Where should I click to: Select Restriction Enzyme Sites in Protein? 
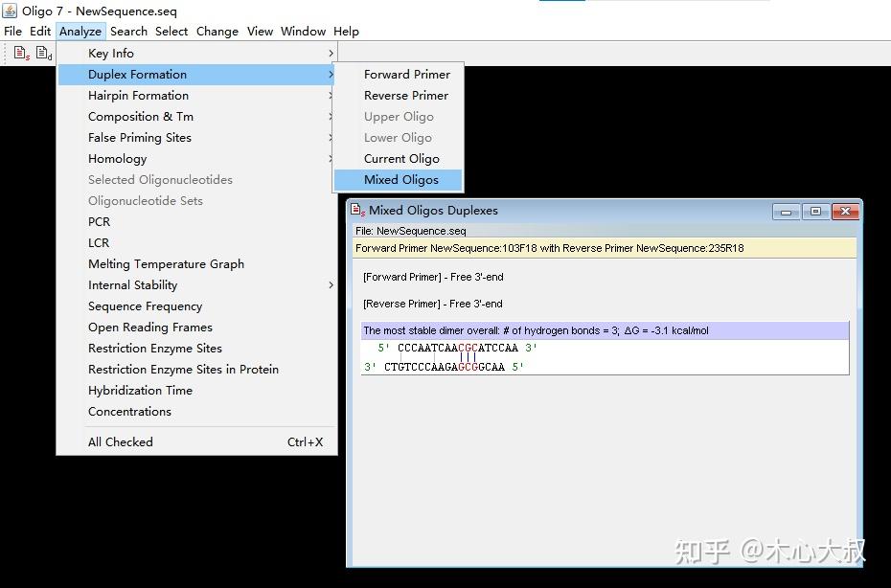196,369
